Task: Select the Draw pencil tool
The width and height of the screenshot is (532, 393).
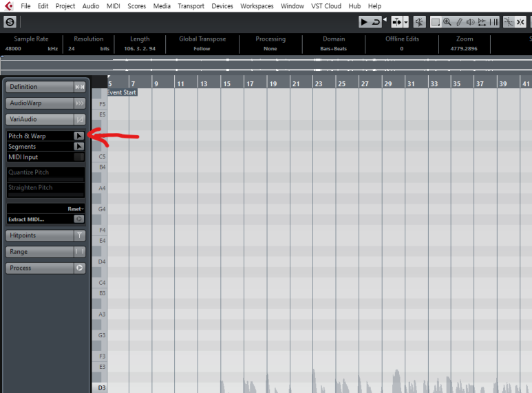Action: (x=459, y=22)
